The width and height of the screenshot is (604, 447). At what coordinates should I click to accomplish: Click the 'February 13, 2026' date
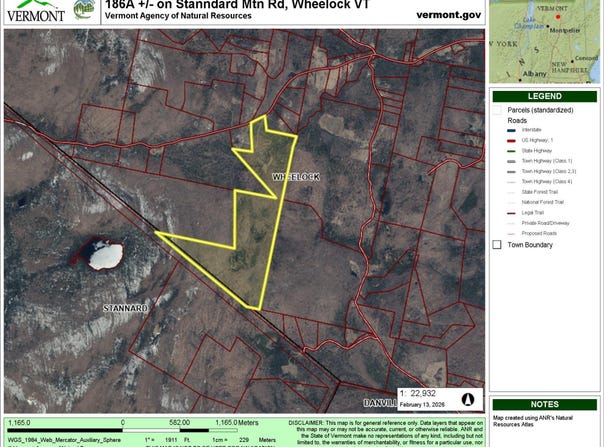[422, 405]
